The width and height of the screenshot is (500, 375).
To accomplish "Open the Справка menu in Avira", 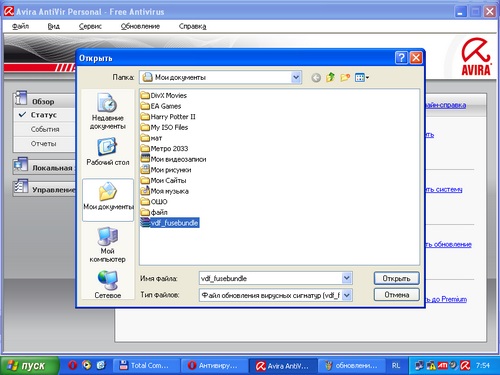I will 193,26.
